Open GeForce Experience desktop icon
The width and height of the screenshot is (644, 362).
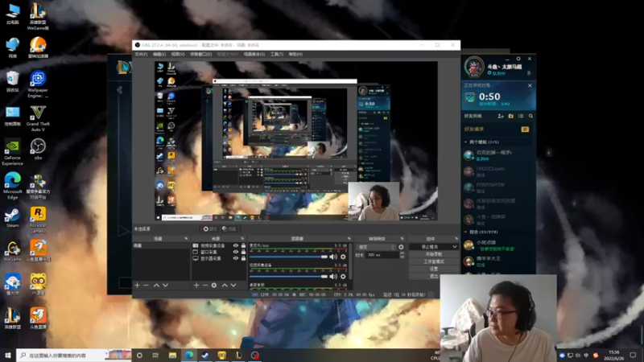(12, 152)
